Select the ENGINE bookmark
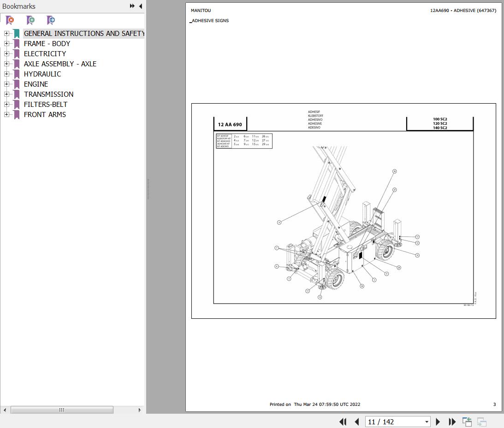Image resolution: width=504 pixels, height=428 pixels. 36,84
